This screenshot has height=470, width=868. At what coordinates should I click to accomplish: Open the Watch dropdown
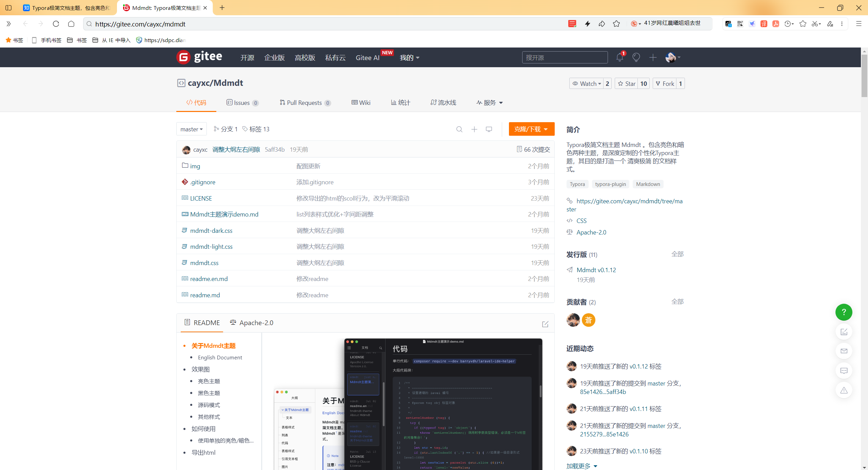[x=587, y=83]
